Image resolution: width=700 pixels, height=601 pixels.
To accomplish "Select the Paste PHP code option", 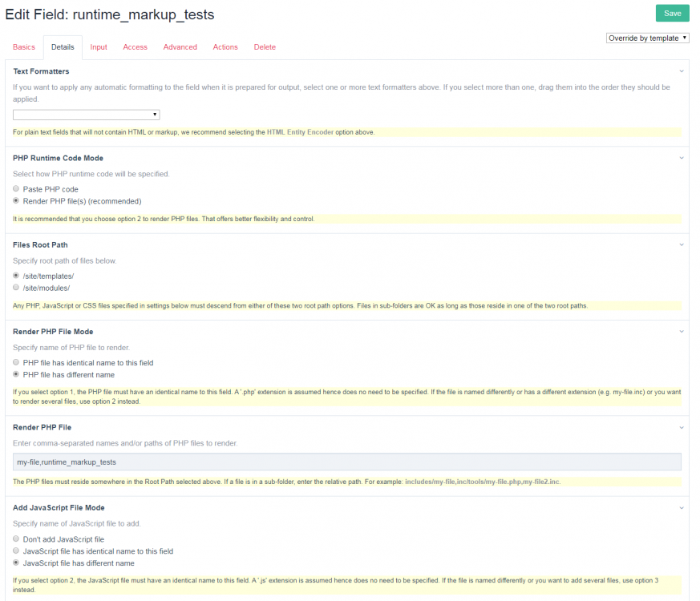I will click(16, 188).
